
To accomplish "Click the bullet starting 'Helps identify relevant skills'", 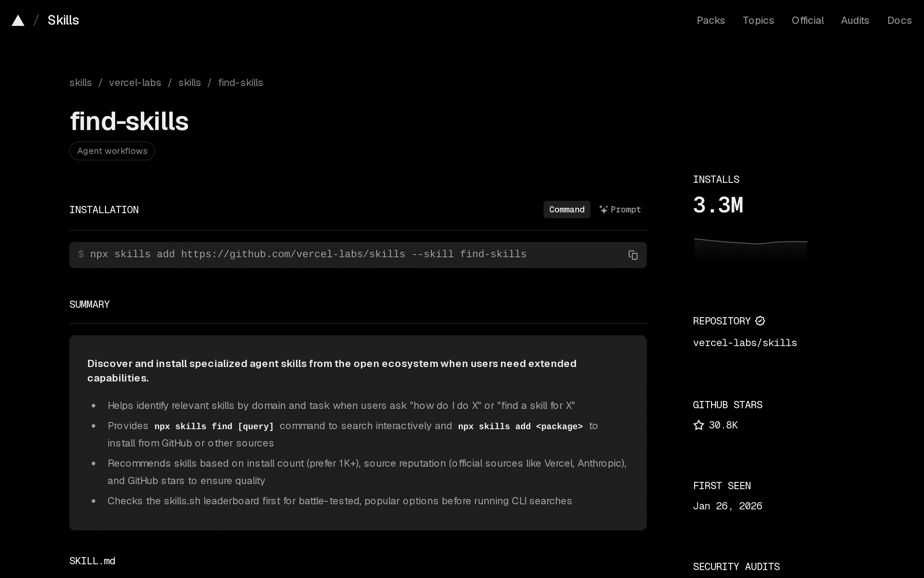I will click(x=341, y=406).
